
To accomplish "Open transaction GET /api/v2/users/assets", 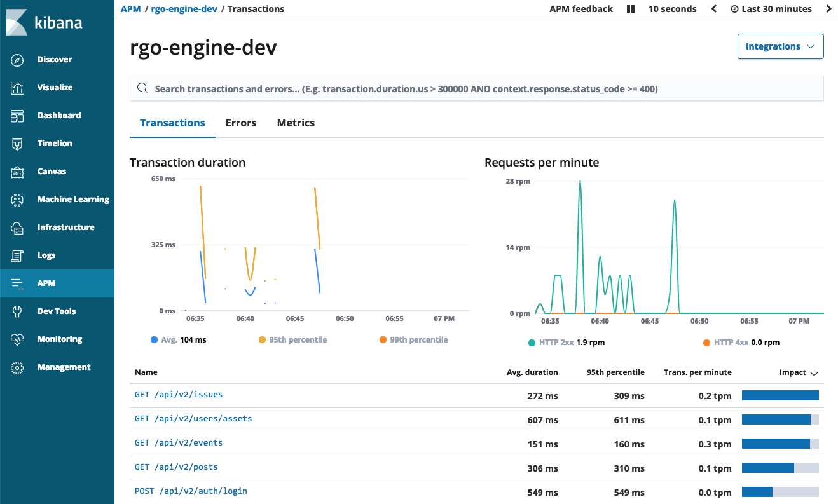I will point(193,419).
